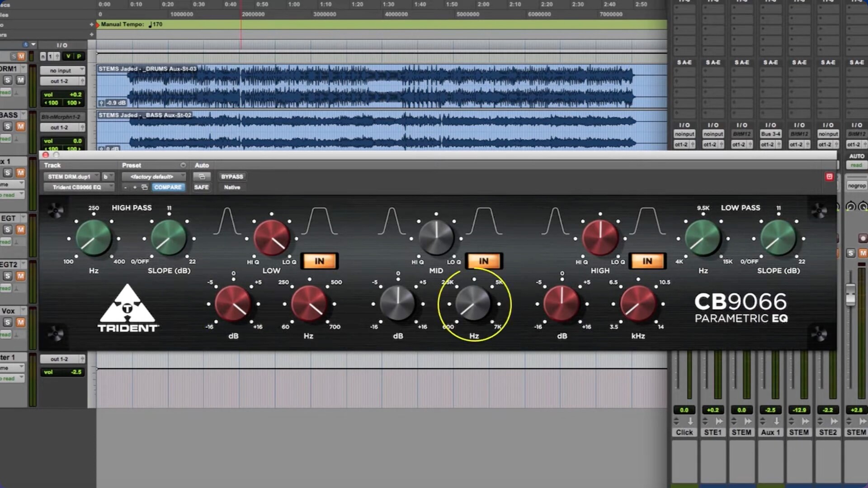Click the red target icon at plugin right
This screenshot has width=868, height=488.
click(829, 177)
